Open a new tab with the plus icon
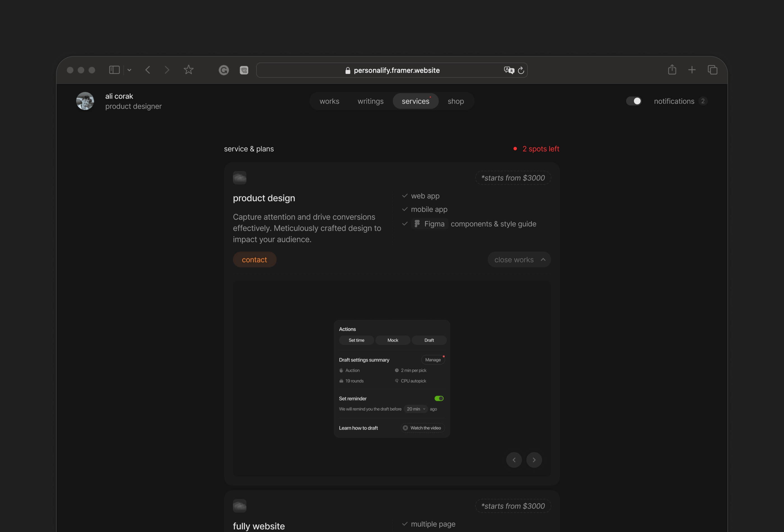 (x=692, y=69)
